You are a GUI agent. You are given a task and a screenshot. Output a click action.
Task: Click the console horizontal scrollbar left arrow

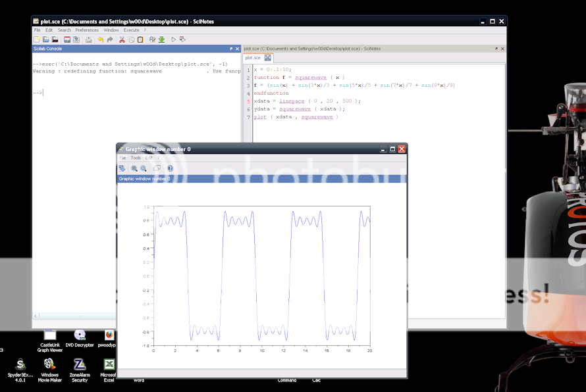[36, 316]
